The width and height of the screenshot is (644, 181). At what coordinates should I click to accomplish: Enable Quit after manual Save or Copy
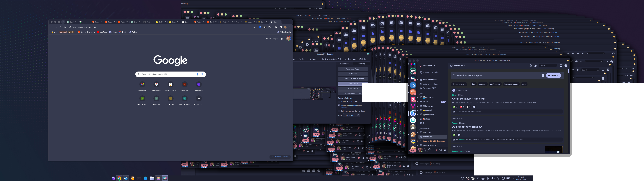pos(339,111)
